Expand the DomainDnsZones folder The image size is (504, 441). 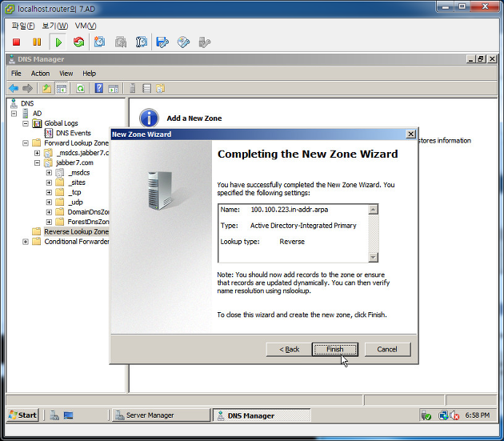(x=49, y=212)
